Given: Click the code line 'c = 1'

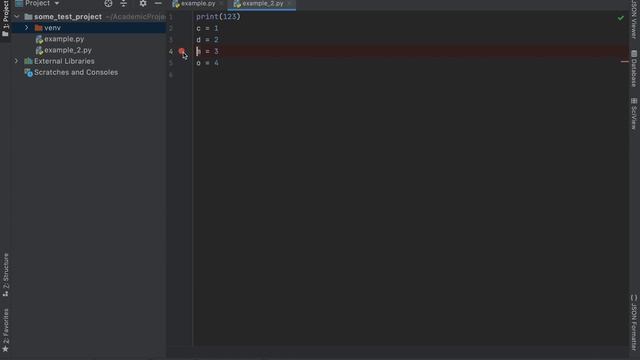Looking at the screenshot, I should tap(207, 29).
